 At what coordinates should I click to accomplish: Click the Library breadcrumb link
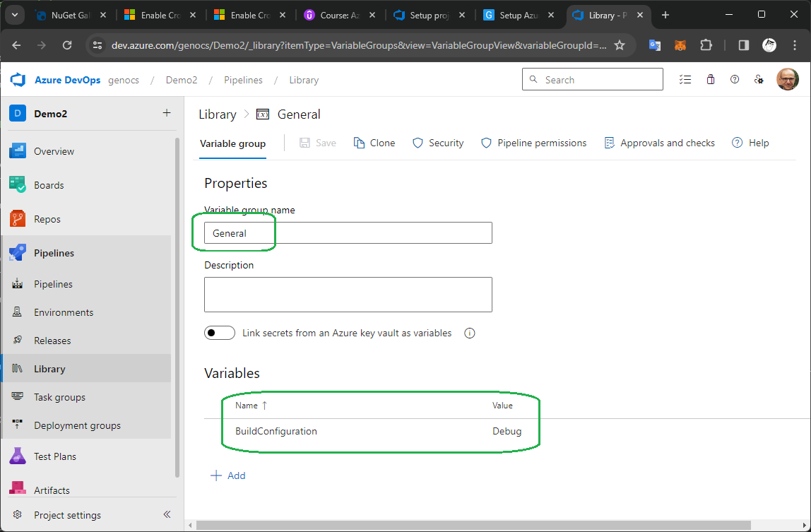[x=217, y=114]
